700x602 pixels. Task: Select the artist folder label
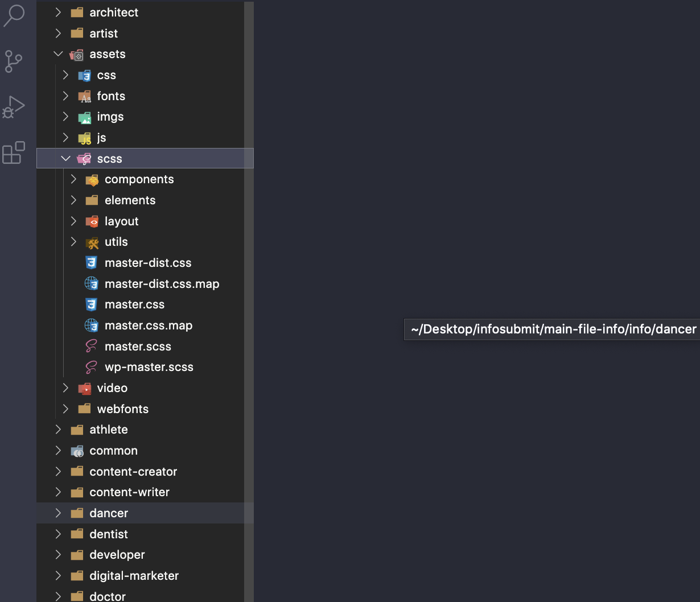coord(104,34)
